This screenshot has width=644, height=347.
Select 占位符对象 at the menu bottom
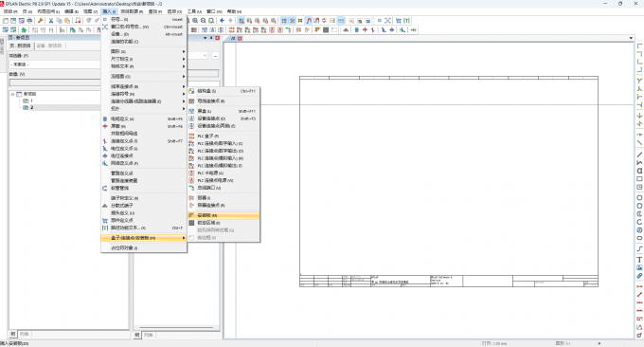[x=144, y=247]
